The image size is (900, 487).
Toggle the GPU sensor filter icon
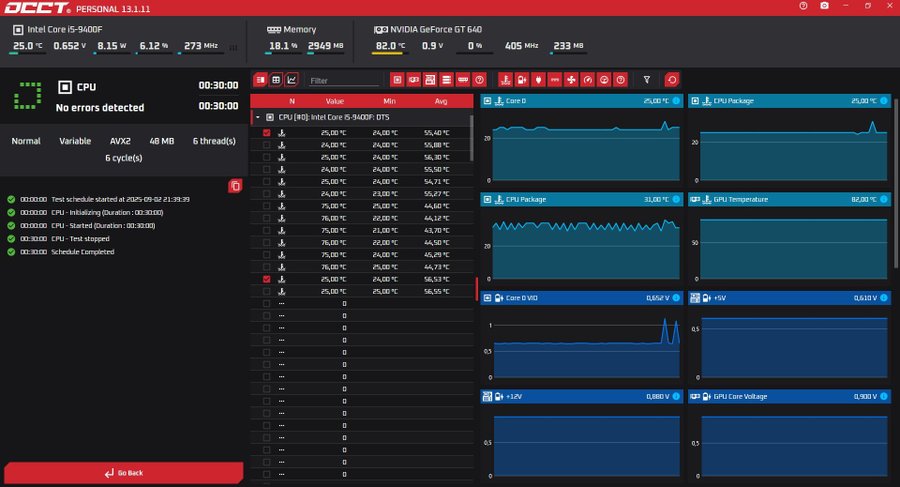pyautogui.click(x=413, y=80)
